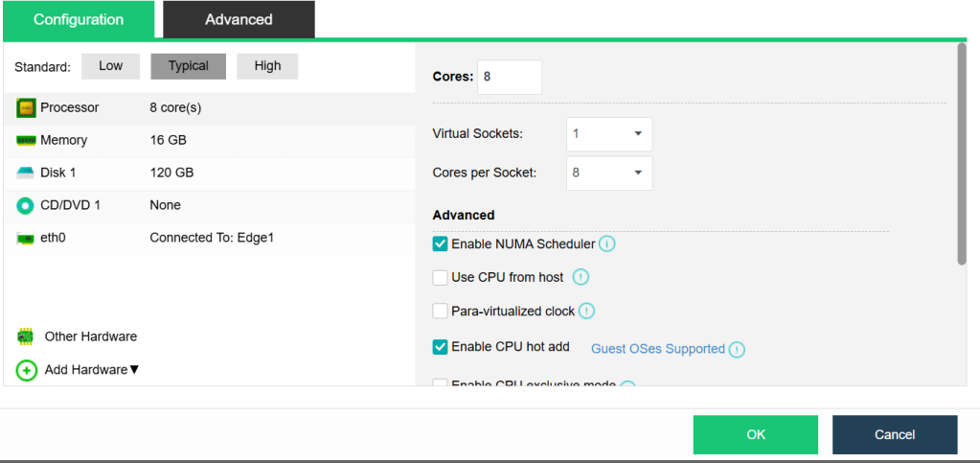Select the eth0 network adapter icon
The height and width of the screenshot is (463, 980).
pyautogui.click(x=26, y=239)
